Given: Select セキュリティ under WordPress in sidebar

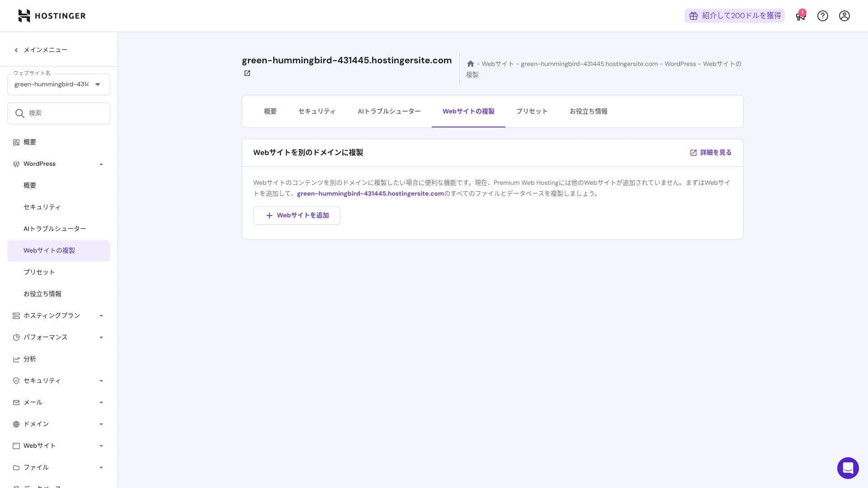Looking at the screenshot, I should pos(59,207).
